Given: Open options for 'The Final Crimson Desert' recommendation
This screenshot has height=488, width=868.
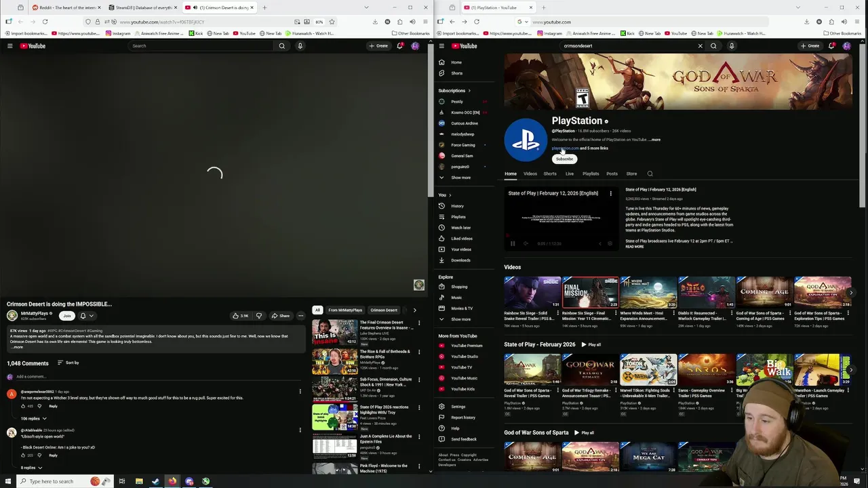Looking at the screenshot, I should [418, 323].
